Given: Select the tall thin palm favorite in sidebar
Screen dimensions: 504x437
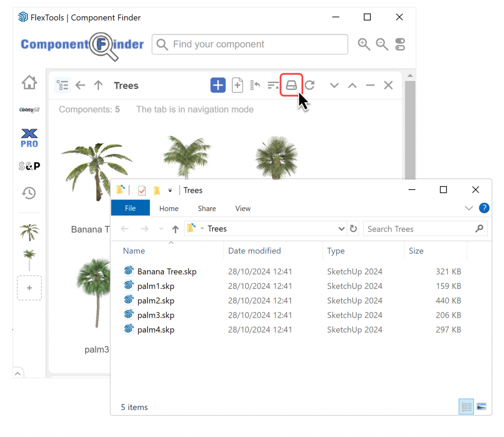Looking at the screenshot, I should (29, 260).
